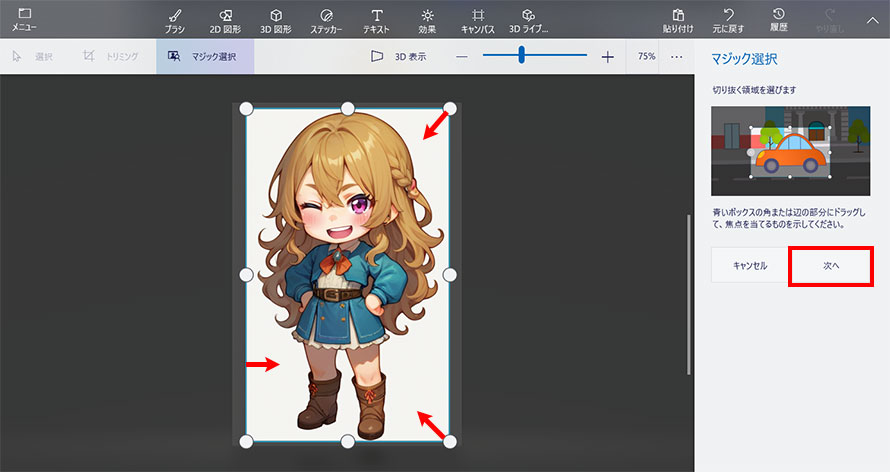
Task: Click the left-middle selection edge handle
Action: pos(246,275)
